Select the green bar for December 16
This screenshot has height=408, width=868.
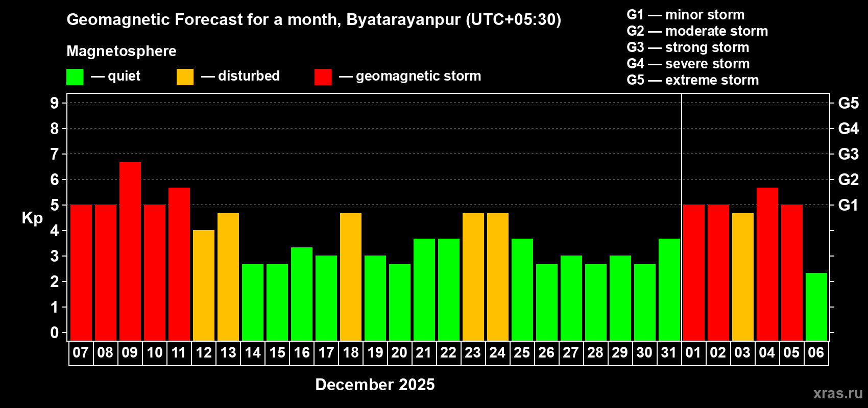(302, 294)
